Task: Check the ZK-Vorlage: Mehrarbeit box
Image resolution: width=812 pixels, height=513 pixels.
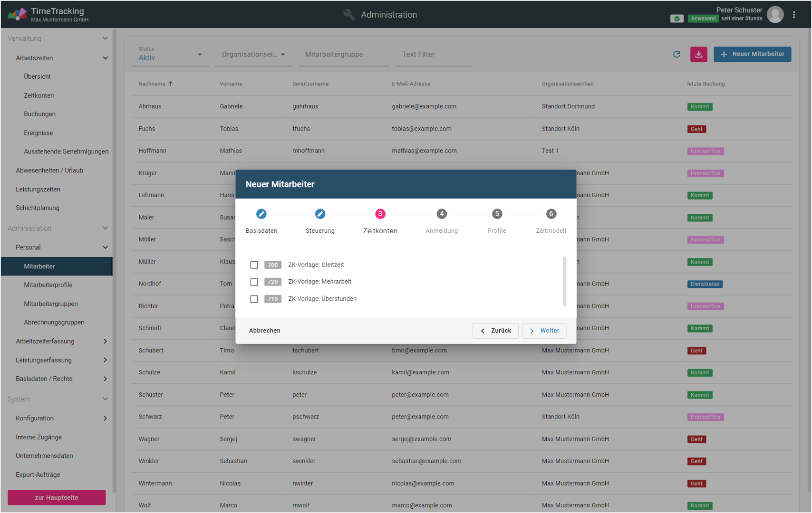Action: tap(254, 282)
